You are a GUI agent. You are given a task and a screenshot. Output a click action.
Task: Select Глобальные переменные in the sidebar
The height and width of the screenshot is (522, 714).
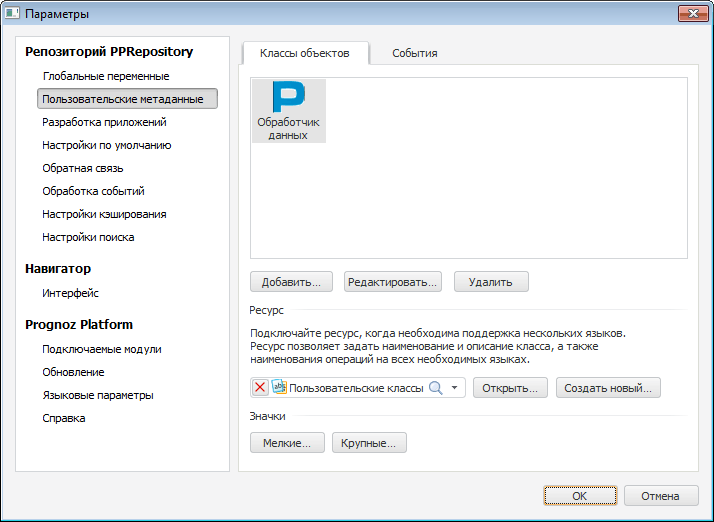[105, 76]
